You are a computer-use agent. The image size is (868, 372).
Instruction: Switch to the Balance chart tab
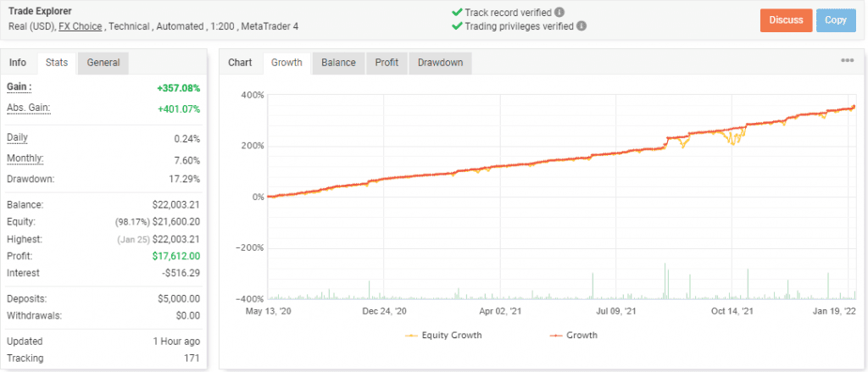(x=338, y=63)
